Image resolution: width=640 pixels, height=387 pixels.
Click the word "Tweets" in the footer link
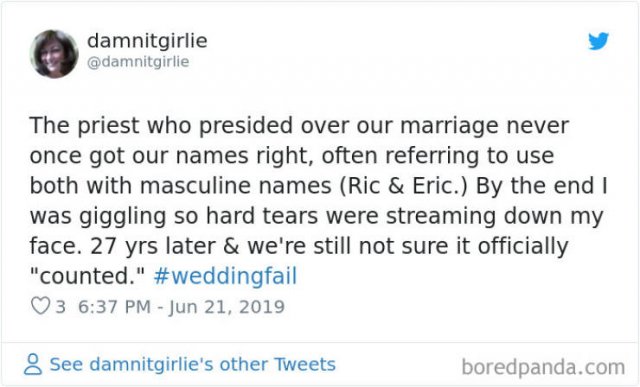(x=304, y=364)
